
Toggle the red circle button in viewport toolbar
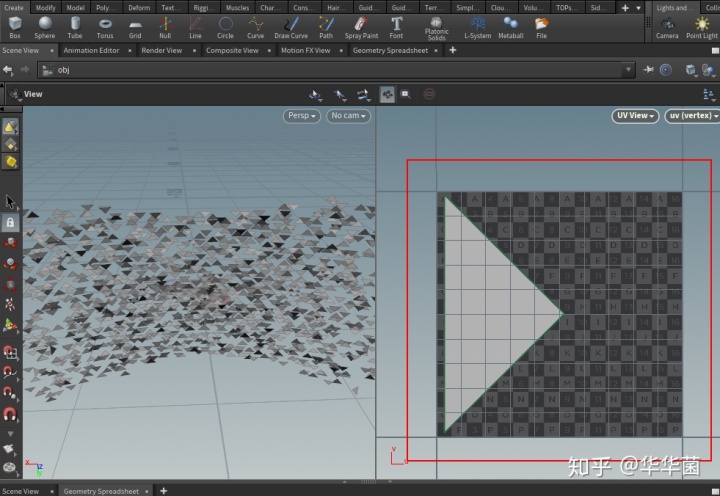(x=430, y=94)
